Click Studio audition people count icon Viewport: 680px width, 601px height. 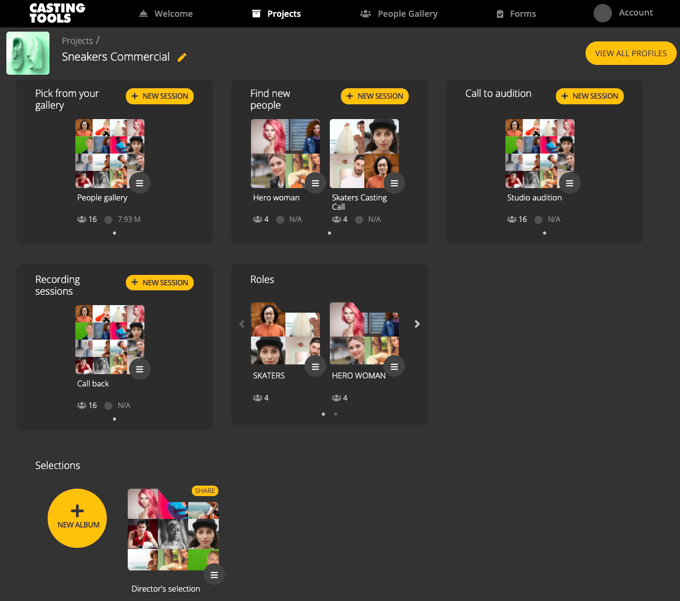(x=512, y=219)
